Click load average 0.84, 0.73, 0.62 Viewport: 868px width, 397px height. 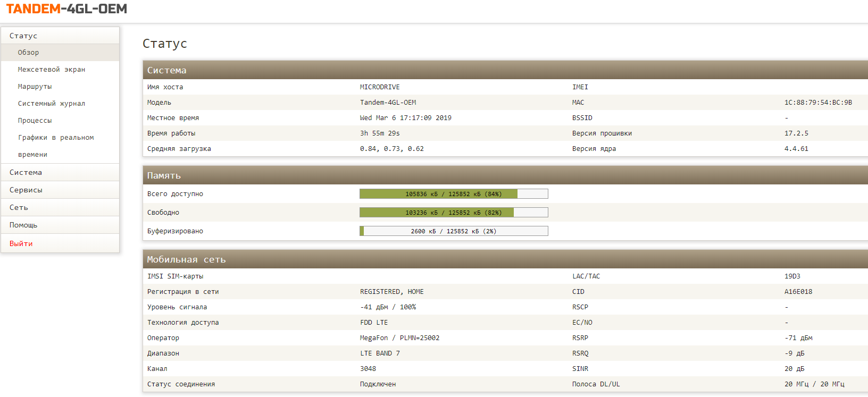[392, 149]
